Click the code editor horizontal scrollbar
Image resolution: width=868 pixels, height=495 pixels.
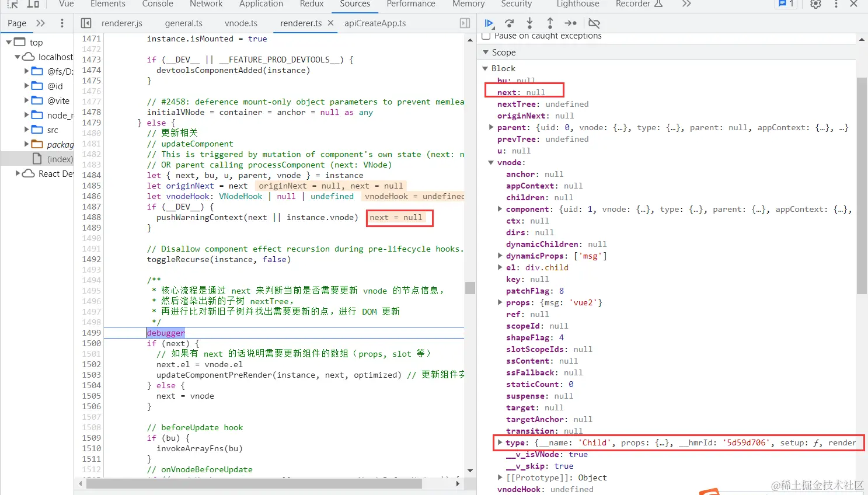click(x=254, y=483)
